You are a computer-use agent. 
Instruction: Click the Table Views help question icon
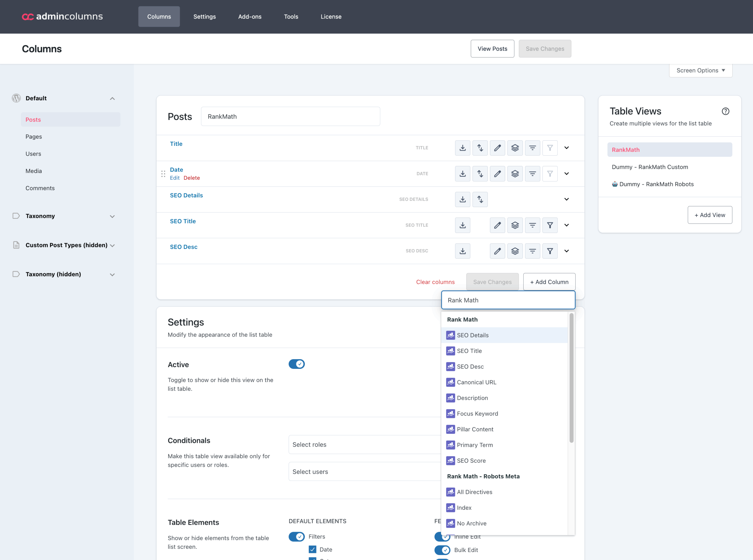pos(725,111)
